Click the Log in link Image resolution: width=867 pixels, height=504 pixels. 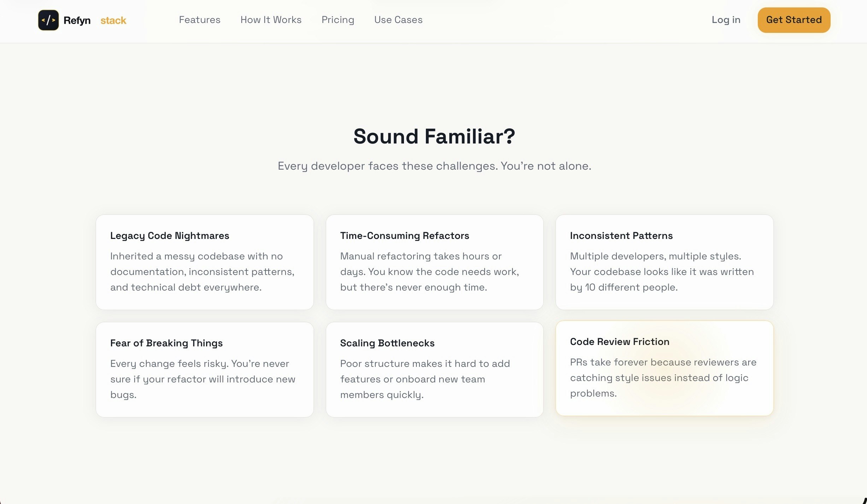coord(726,20)
